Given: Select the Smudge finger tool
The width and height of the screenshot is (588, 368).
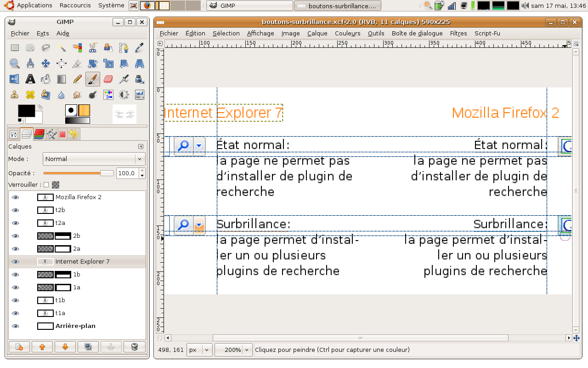Looking at the screenshot, I should pyautogui.click(x=77, y=95).
